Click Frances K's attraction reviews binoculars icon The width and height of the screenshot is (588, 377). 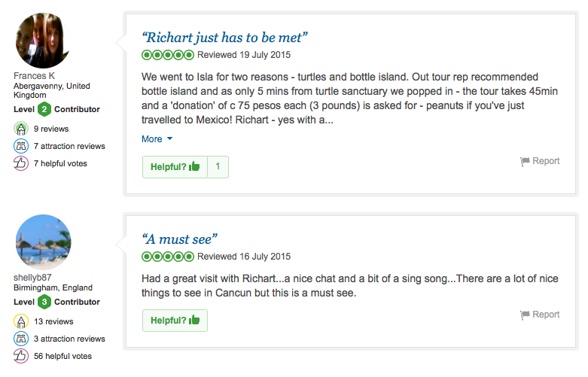21,146
